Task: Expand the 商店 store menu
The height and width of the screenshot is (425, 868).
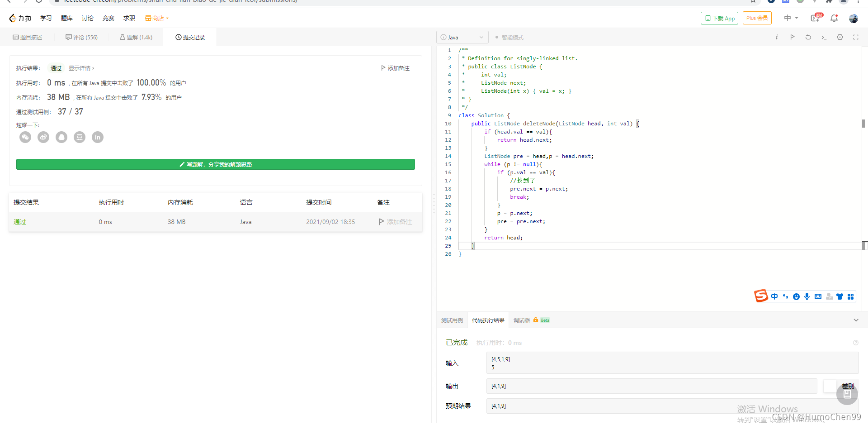Action: click(x=157, y=18)
